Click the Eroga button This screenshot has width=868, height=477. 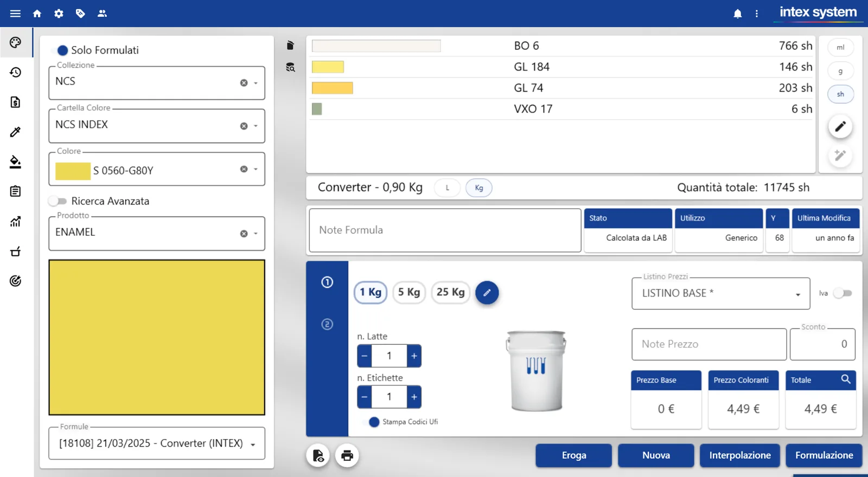point(574,455)
